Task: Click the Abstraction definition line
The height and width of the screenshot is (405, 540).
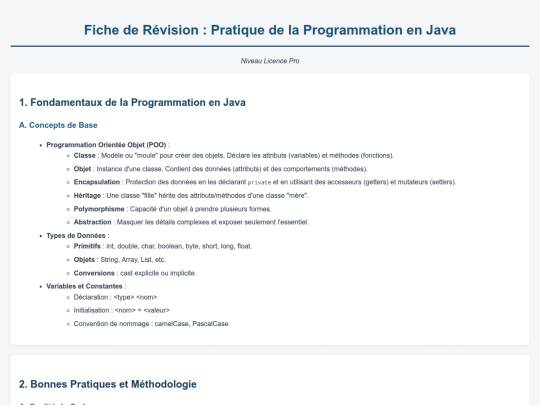Action: tap(191, 222)
